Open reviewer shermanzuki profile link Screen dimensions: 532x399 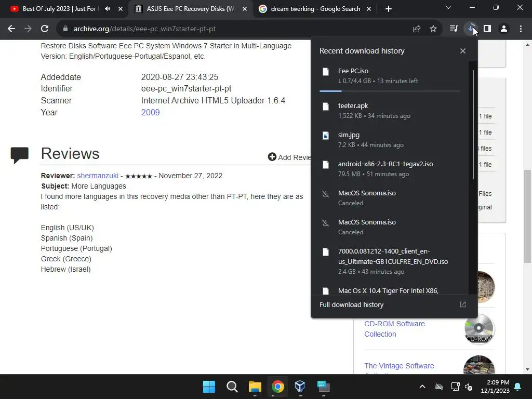click(x=98, y=176)
